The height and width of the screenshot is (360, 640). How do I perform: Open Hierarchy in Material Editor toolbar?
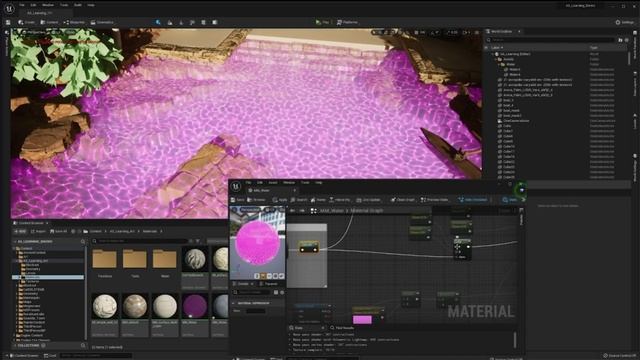click(x=340, y=200)
